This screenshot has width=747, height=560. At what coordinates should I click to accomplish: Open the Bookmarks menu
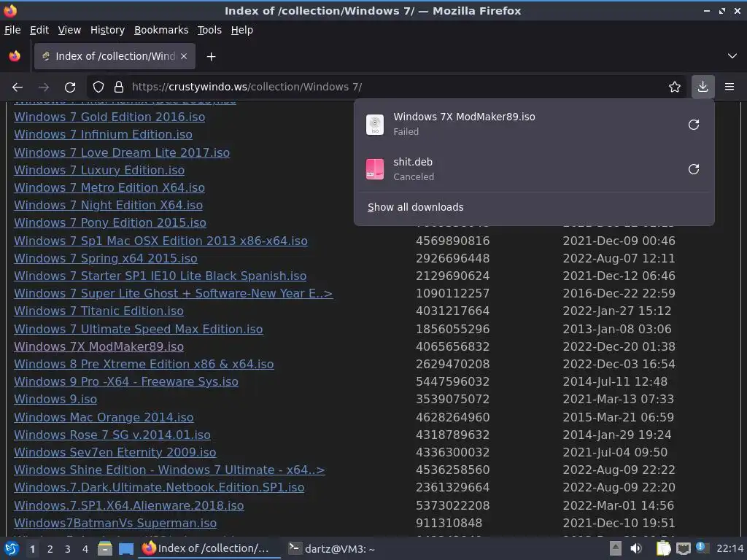tap(161, 30)
